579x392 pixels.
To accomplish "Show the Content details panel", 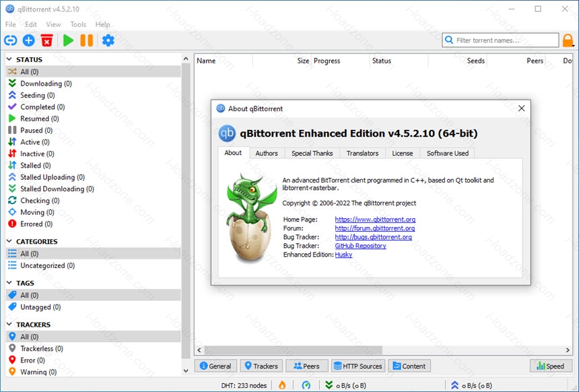I will coord(409,366).
